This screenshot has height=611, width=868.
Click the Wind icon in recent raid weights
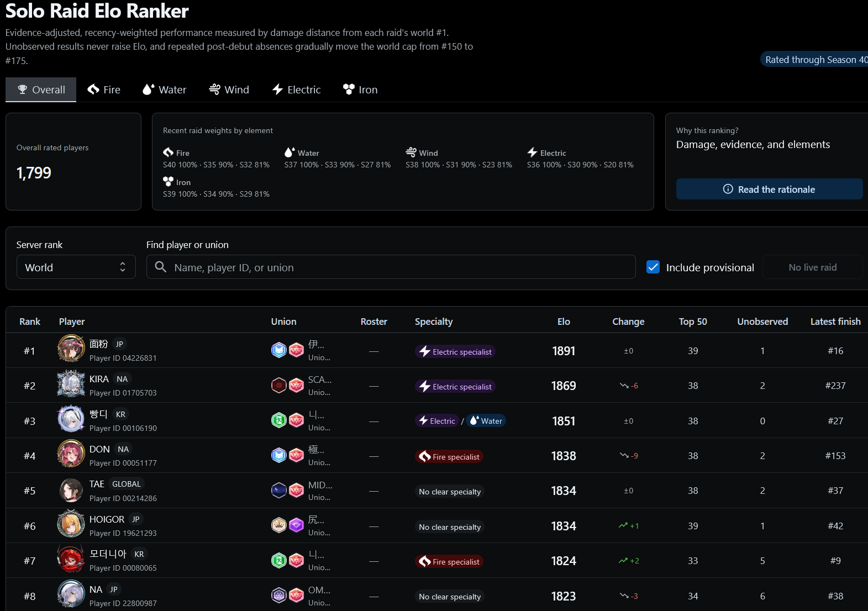[411, 152]
